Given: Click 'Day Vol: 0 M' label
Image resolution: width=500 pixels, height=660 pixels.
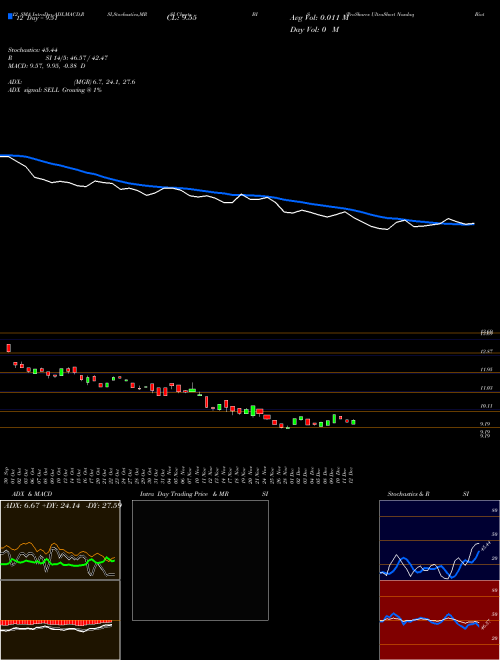Looking at the screenshot, I should 314,30.
